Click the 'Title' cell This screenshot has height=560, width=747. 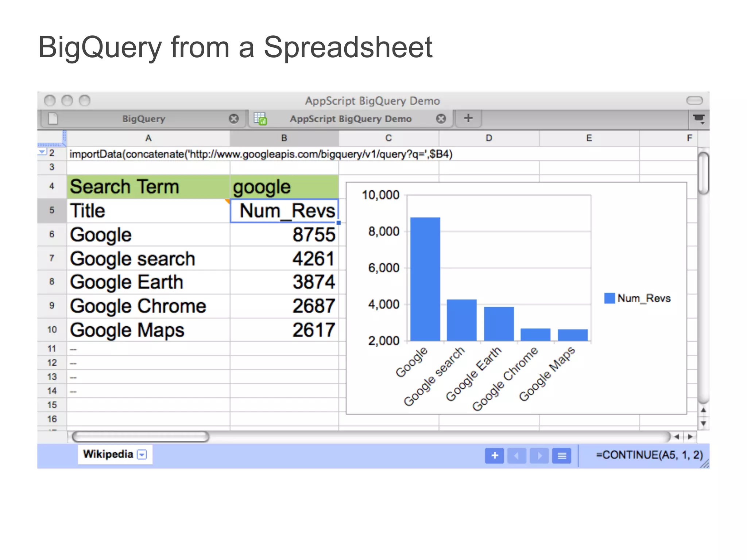(x=148, y=211)
